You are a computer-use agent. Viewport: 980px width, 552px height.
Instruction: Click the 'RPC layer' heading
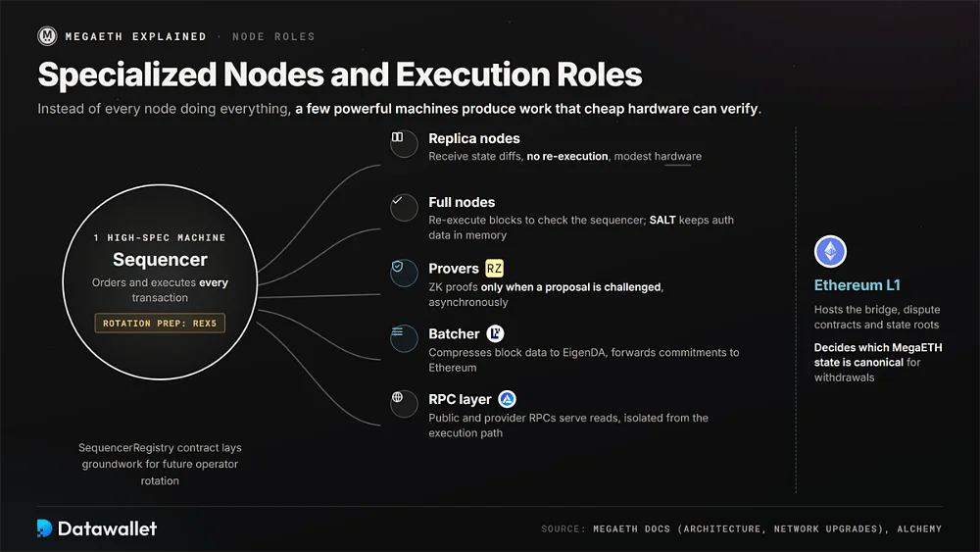click(460, 399)
